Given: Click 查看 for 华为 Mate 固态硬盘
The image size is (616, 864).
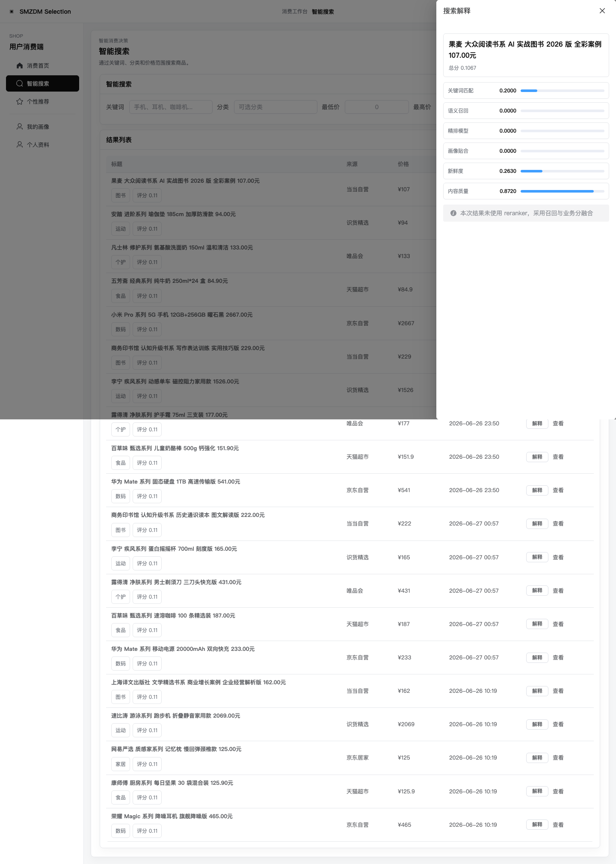Looking at the screenshot, I should point(558,490).
